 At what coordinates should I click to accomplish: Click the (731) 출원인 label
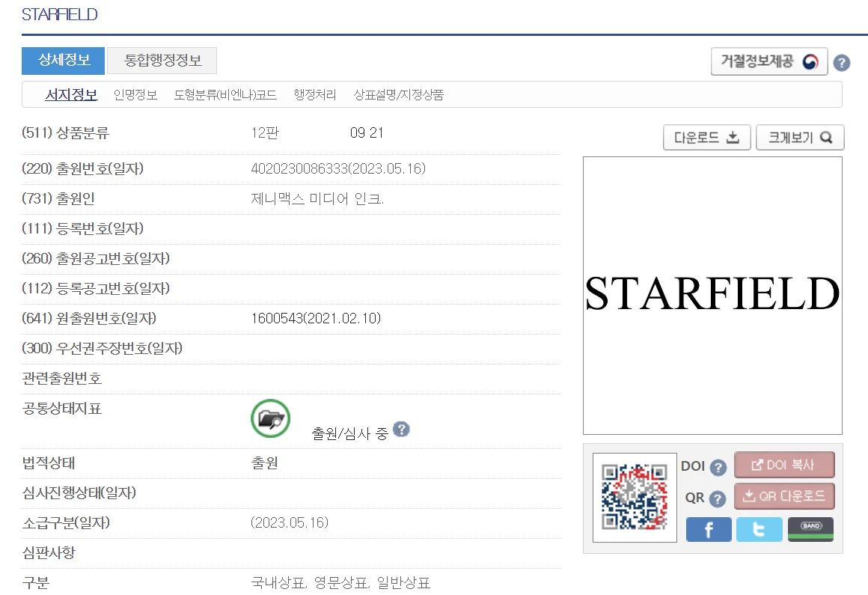(58, 198)
